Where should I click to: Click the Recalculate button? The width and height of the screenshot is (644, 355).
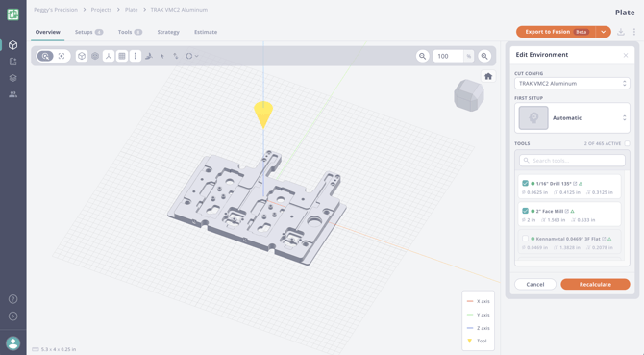tap(595, 284)
